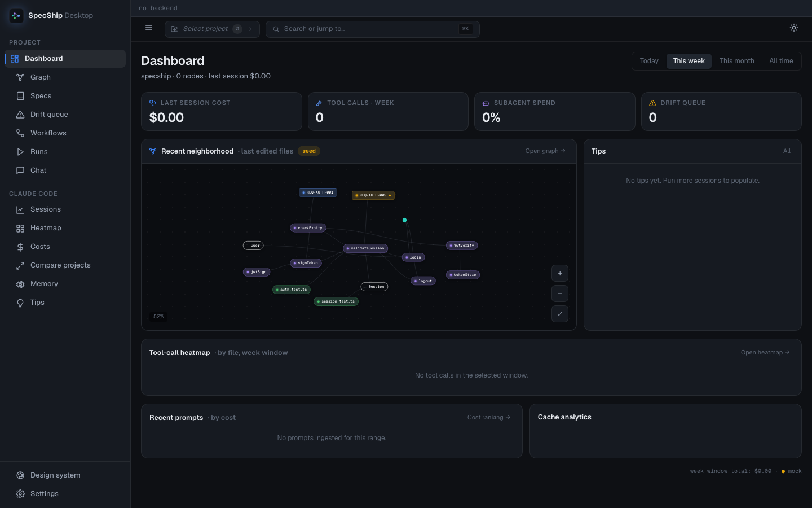Screen dimensions: 812x508
Task: Click the Compare projects arrows icon
Action: pos(20,265)
